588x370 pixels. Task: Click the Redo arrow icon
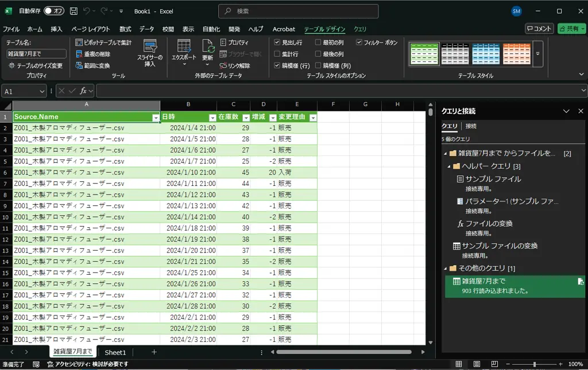104,11
